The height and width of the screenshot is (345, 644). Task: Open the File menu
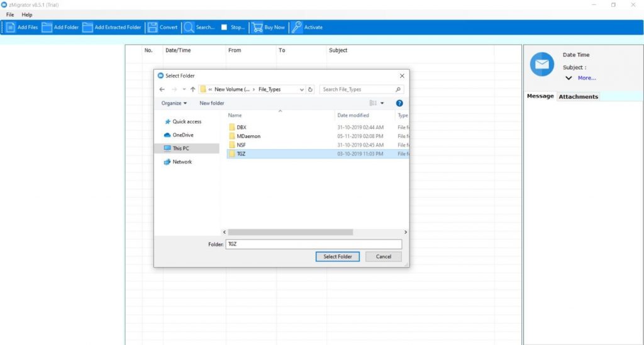click(x=10, y=15)
